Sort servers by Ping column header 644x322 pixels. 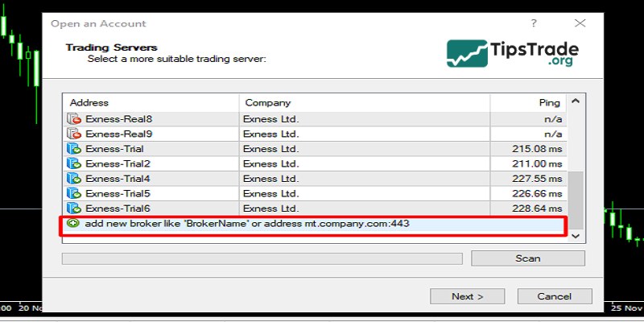tap(528, 103)
